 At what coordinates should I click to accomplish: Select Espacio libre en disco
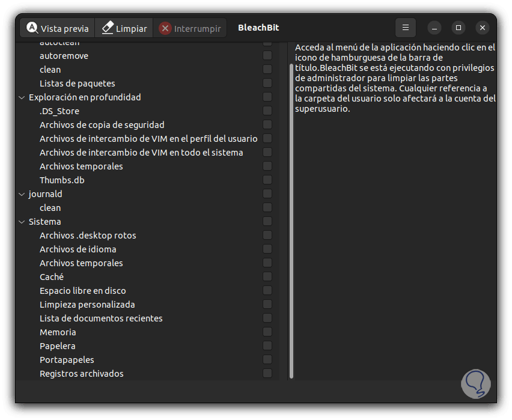[x=82, y=291]
